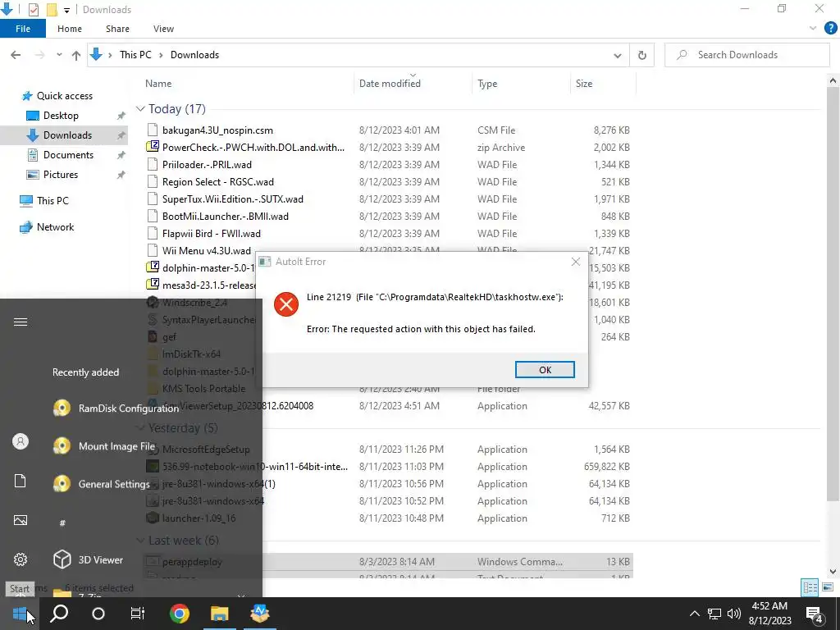The image size is (840, 630).
Task: Go back with the Back arrow
Action: click(16, 55)
